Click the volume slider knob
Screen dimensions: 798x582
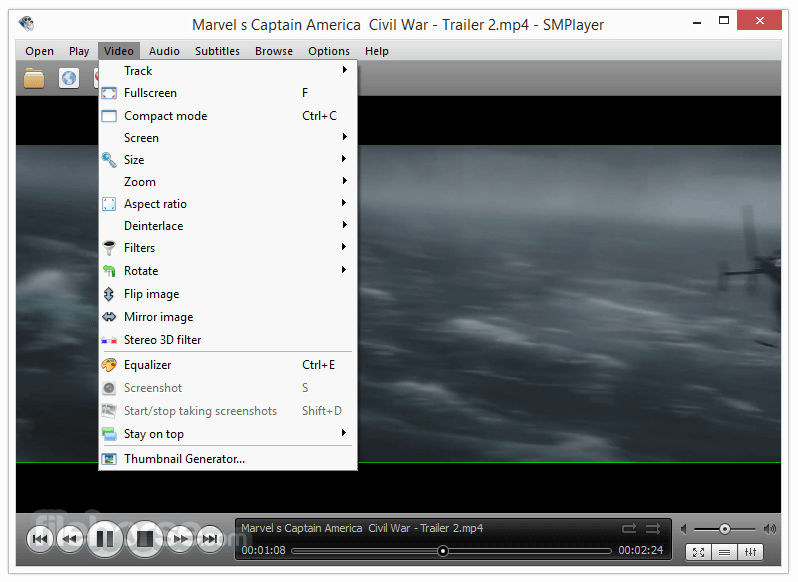click(724, 529)
